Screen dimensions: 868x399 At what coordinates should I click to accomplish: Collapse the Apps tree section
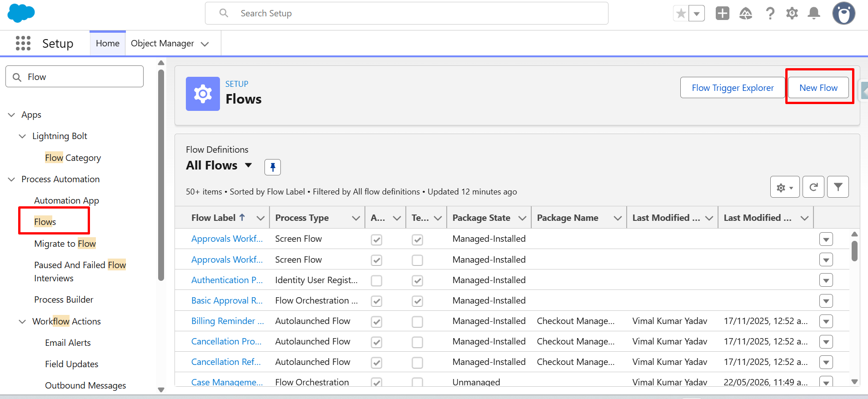11,115
